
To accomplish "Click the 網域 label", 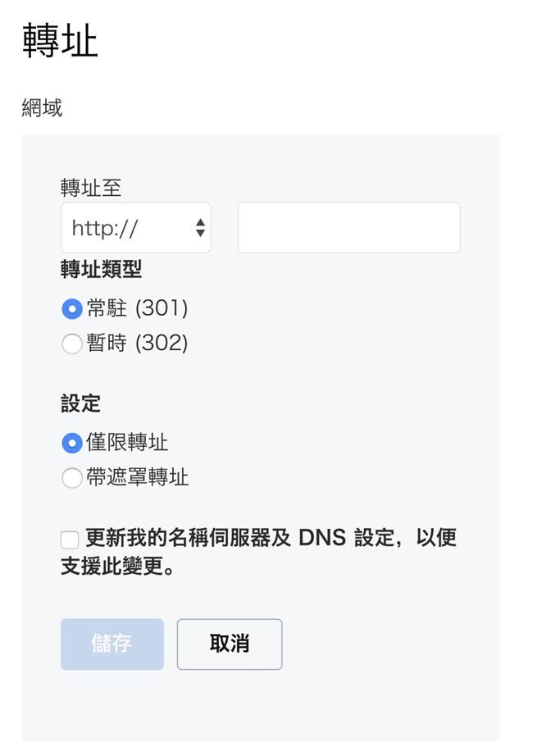I will tap(42, 107).
